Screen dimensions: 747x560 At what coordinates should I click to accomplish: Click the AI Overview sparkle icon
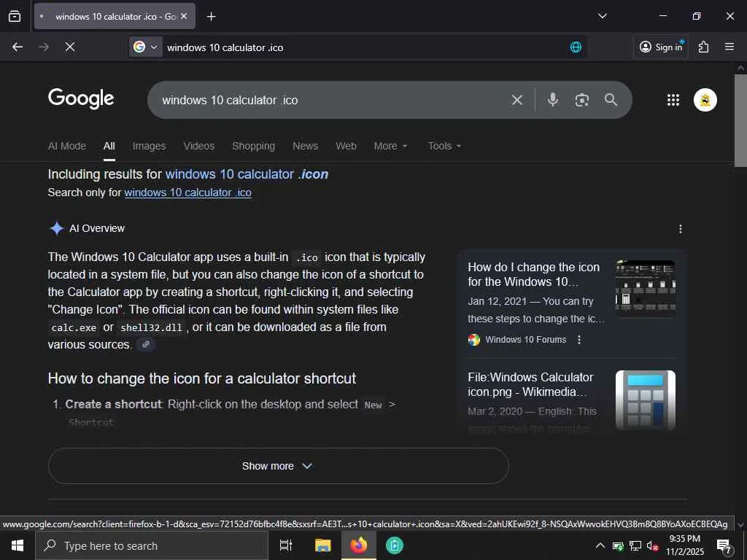(57, 228)
